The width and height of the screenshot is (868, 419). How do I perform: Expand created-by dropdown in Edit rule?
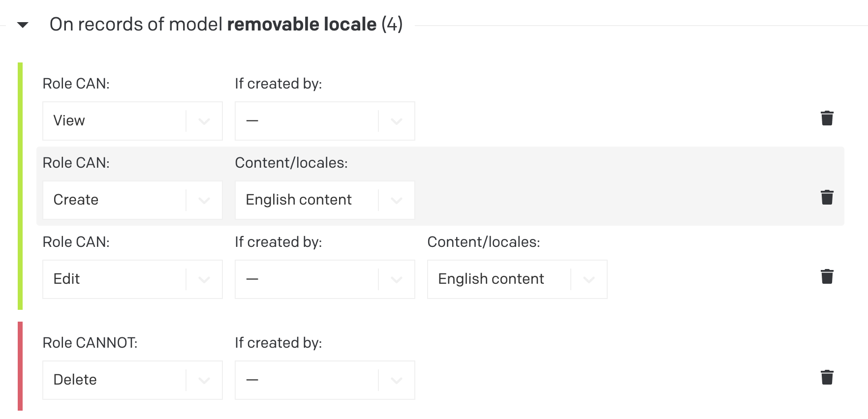click(x=325, y=279)
